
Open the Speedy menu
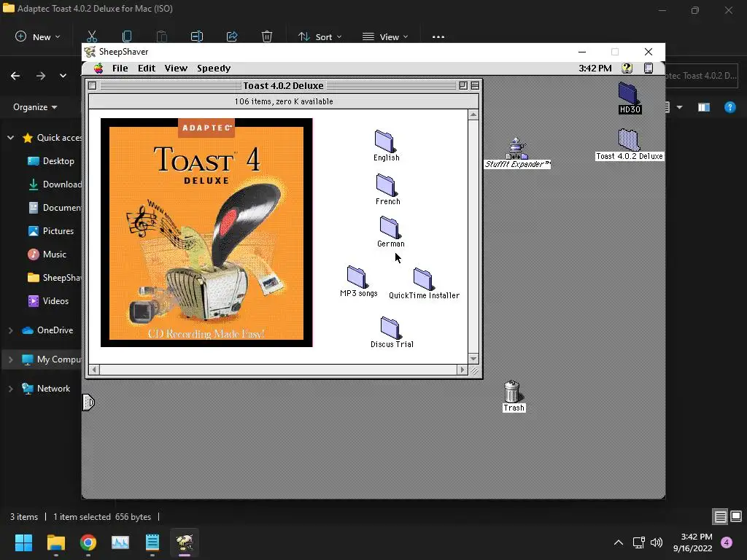[x=214, y=69]
